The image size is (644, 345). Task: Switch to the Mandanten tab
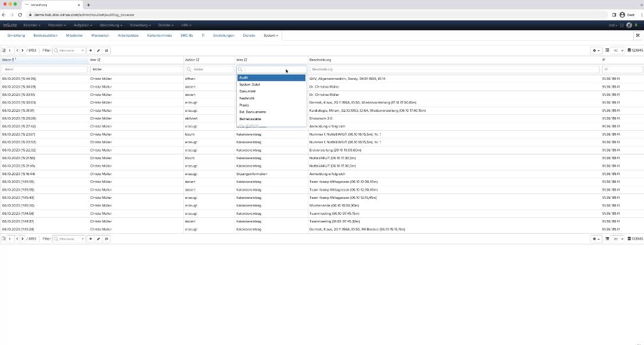tap(100, 36)
